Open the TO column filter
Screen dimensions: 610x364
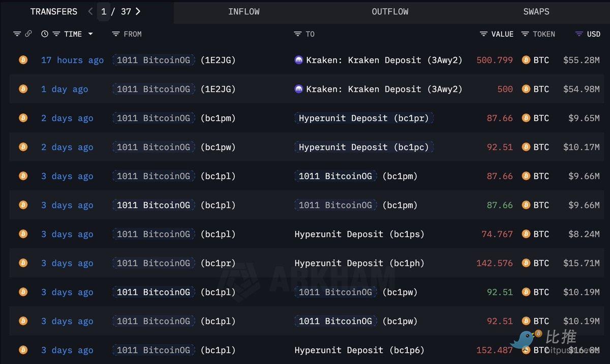click(x=298, y=34)
